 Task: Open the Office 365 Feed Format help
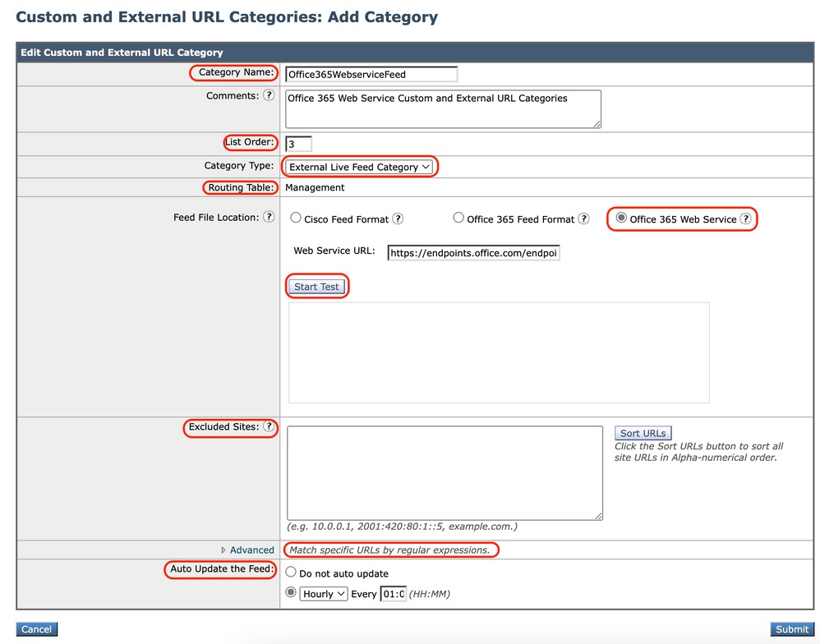click(x=583, y=218)
